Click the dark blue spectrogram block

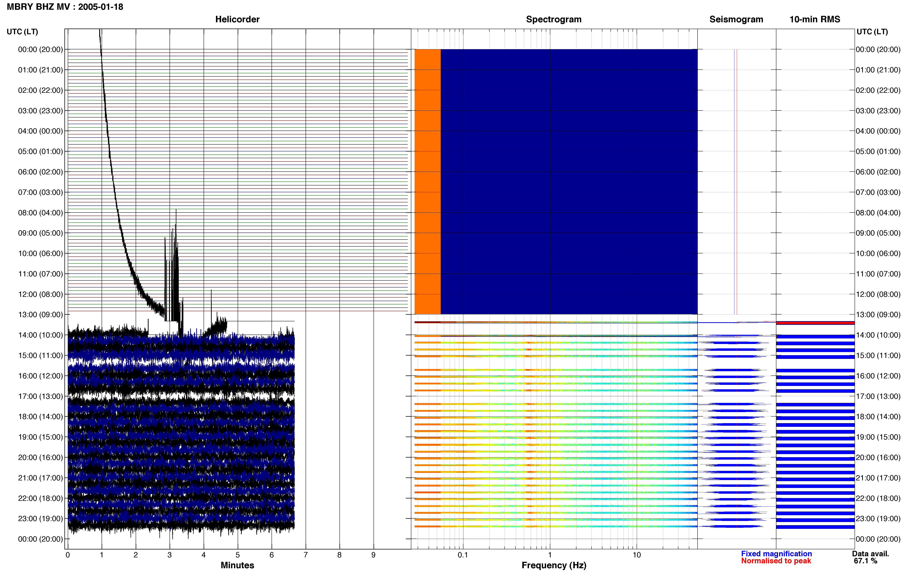pyautogui.click(x=569, y=182)
